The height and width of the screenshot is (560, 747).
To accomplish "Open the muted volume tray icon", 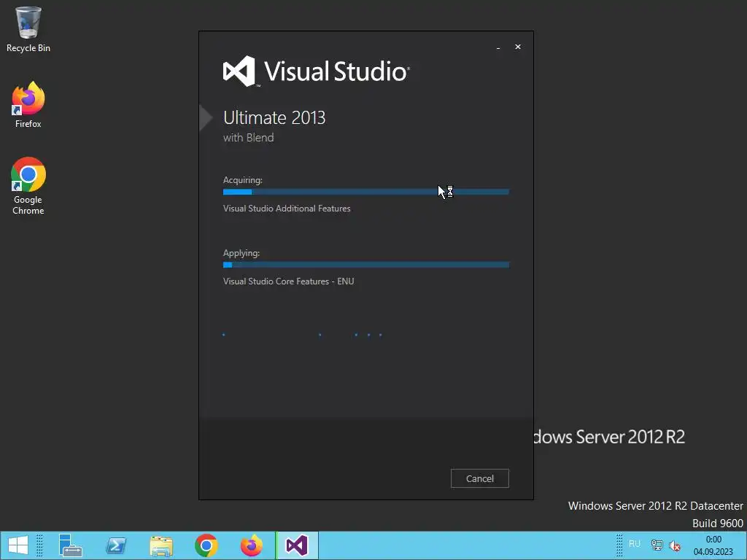I will [675, 545].
